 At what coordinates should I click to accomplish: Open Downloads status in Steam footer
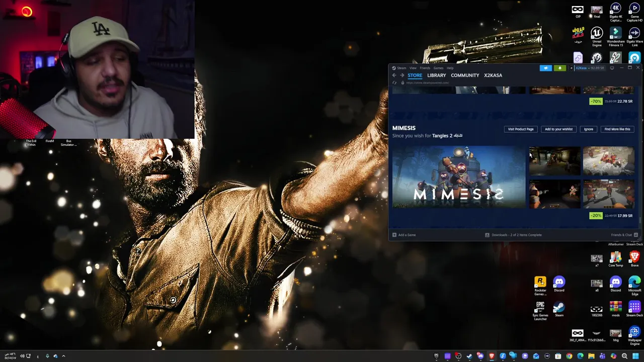514,235
